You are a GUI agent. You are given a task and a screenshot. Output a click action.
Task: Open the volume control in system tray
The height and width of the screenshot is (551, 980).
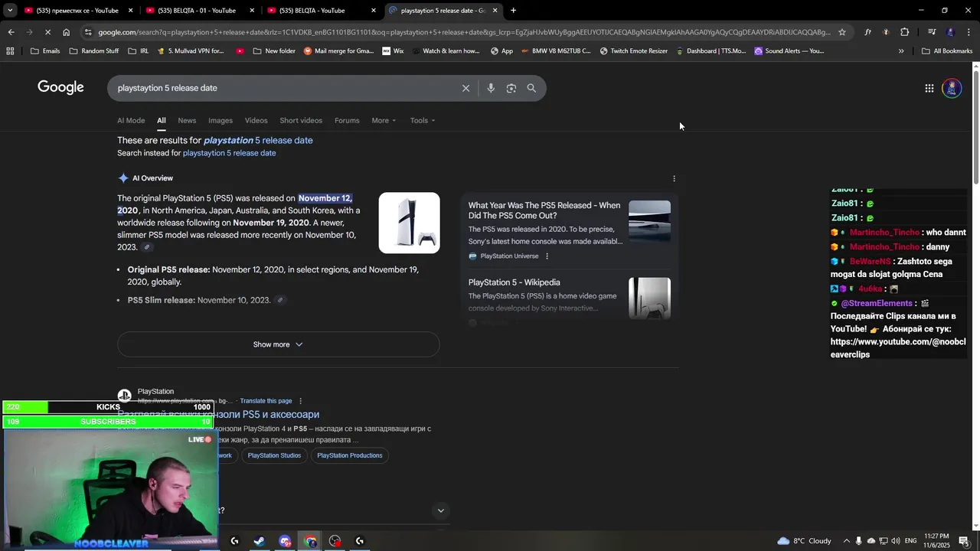895,541
